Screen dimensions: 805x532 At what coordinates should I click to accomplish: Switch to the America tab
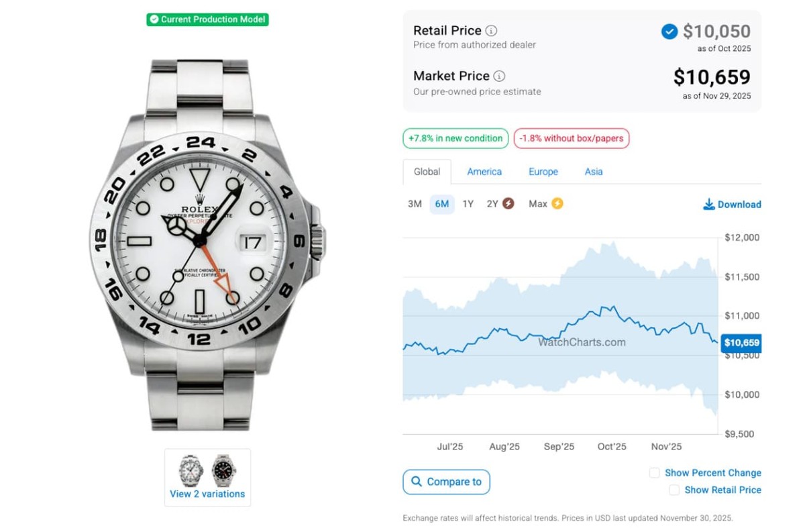point(484,172)
